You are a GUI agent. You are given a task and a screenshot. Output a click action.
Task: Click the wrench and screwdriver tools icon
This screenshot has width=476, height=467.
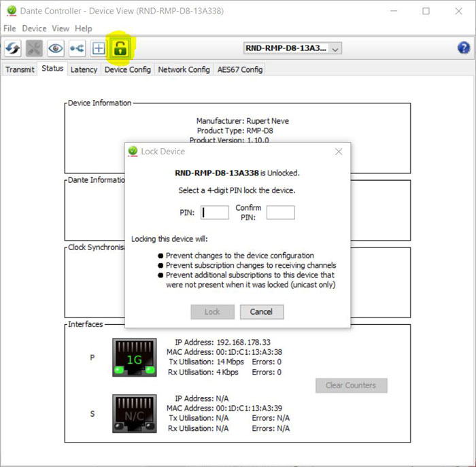[x=34, y=48]
